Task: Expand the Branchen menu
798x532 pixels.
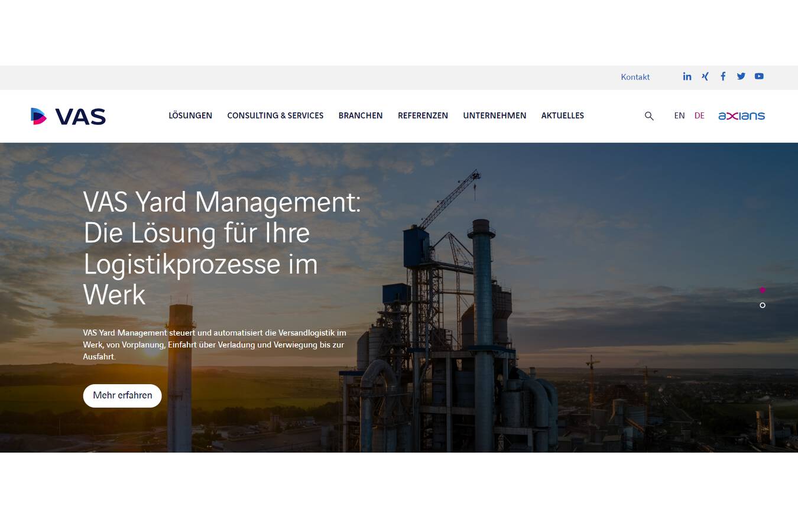Action: [x=361, y=116]
